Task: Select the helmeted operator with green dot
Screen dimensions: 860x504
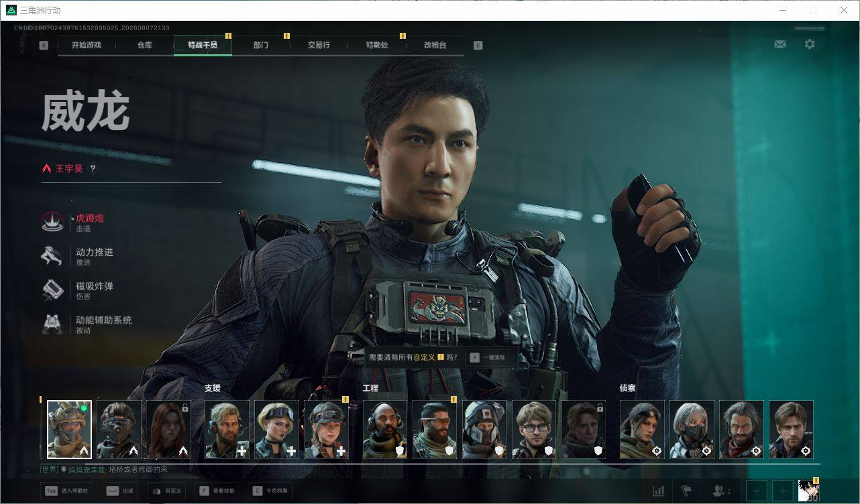Action: point(69,430)
